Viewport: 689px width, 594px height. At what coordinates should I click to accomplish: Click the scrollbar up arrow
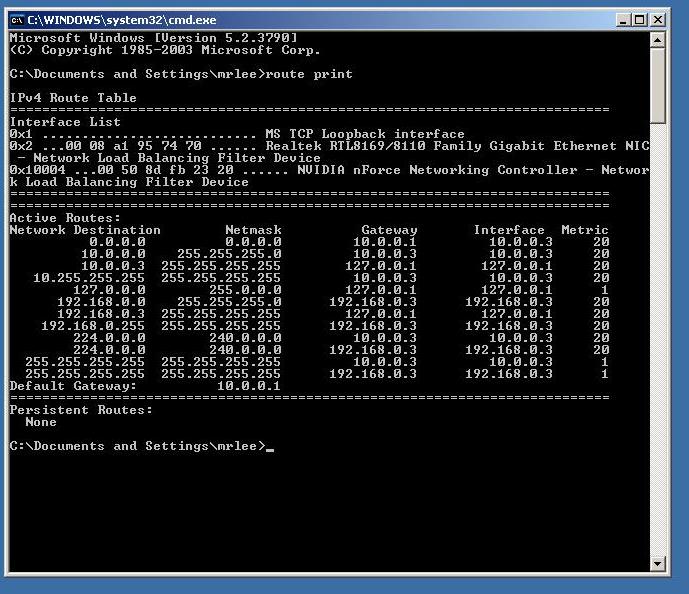click(657, 40)
